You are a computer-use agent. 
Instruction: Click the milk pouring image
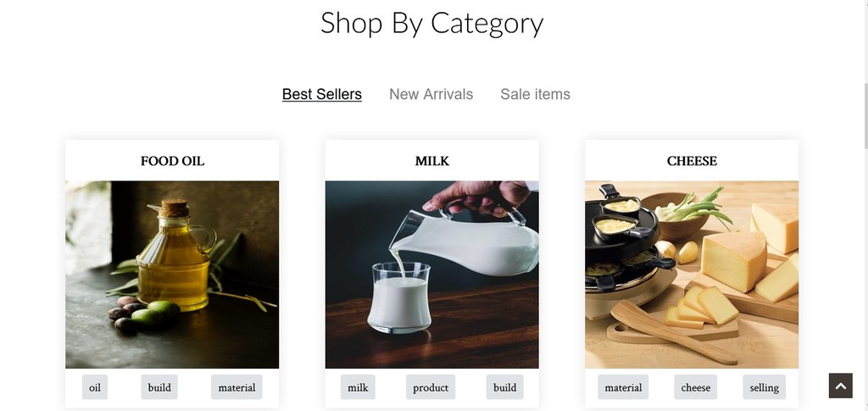[x=431, y=275]
